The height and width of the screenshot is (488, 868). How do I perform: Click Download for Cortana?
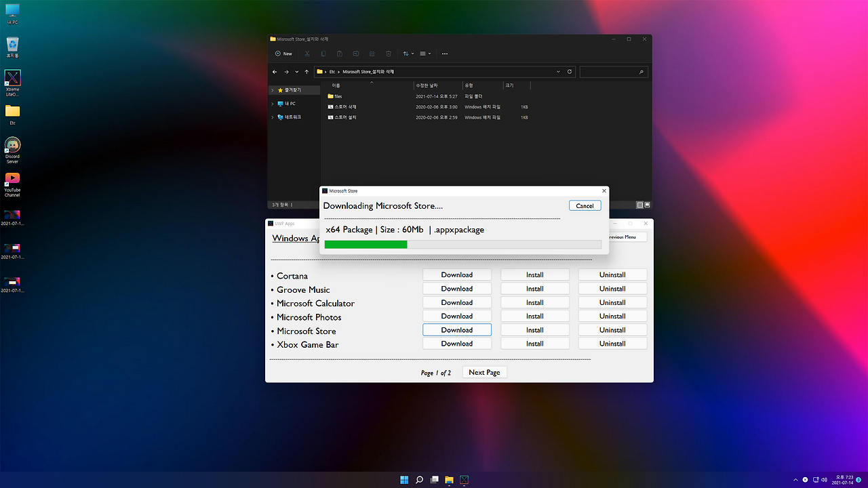(457, 274)
